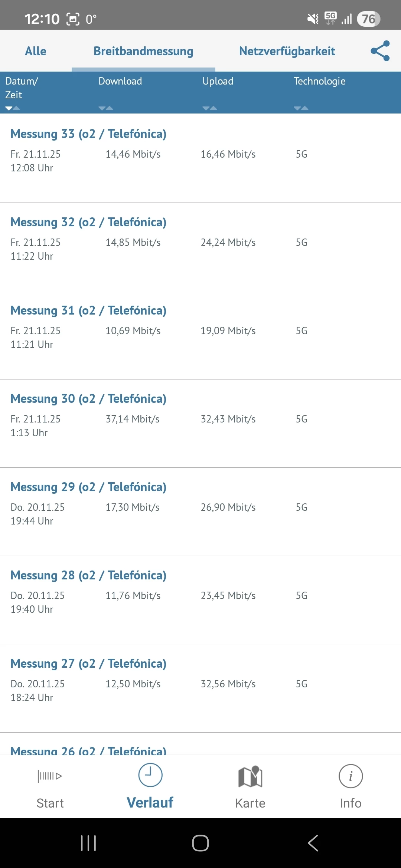Open the Info circle icon

[351, 776]
